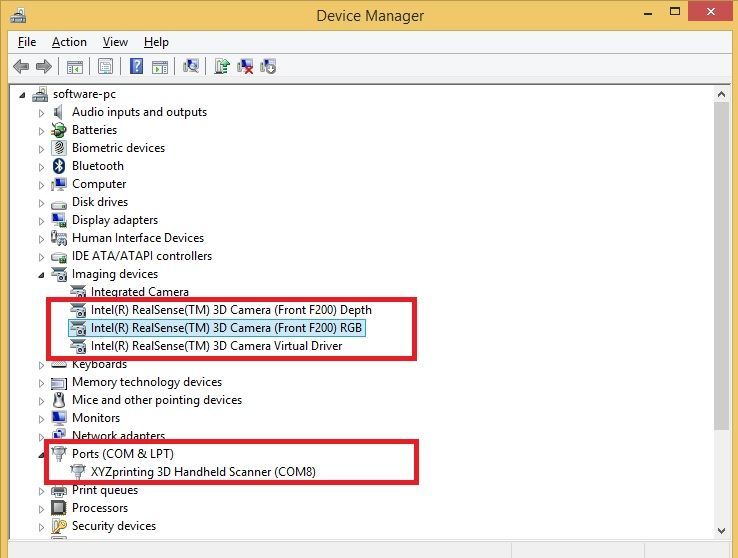Collapse the software-pc root node
This screenshot has height=558, width=738.
(22, 95)
